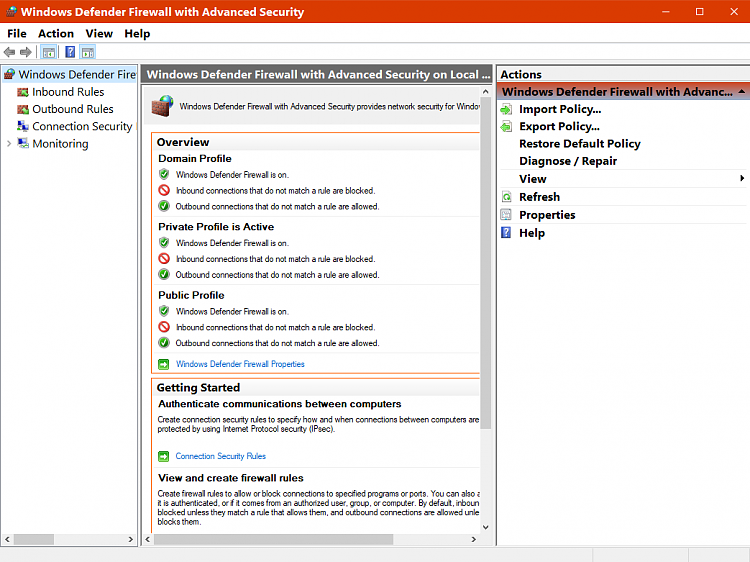The image size is (750, 562).
Task: Select Inbound Rules in the tree
Action: click(68, 92)
